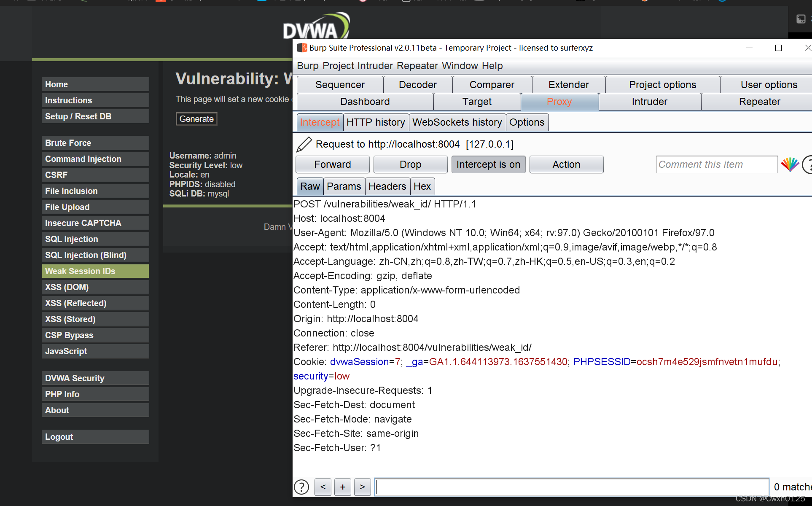Focus the Comment this item field
Viewport: 812px width, 506px height.
(x=716, y=164)
